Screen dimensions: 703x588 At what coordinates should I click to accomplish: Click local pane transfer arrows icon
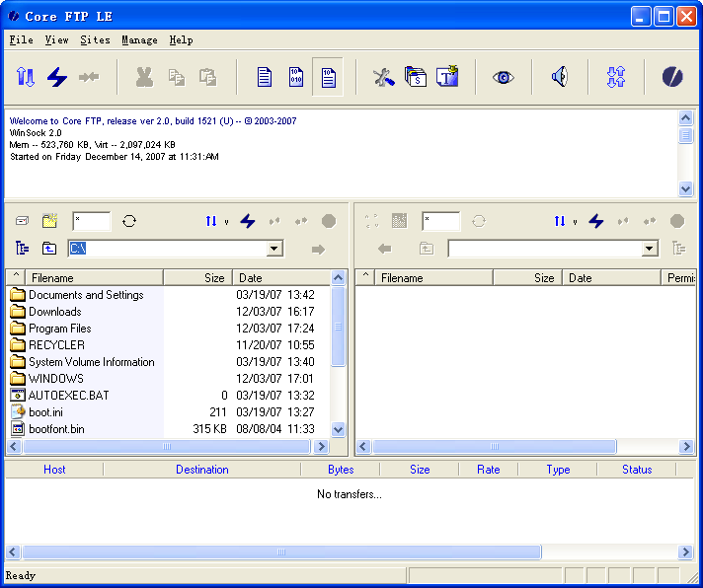(x=211, y=221)
